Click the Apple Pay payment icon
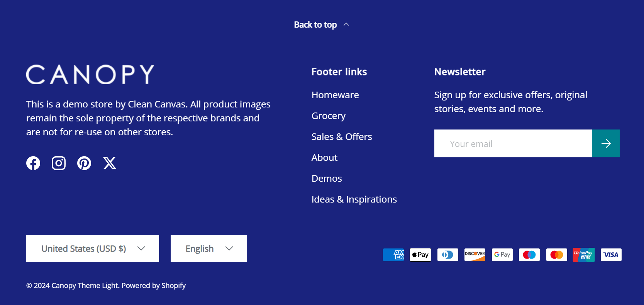The height and width of the screenshot is (305, 644). pos(420,255)
